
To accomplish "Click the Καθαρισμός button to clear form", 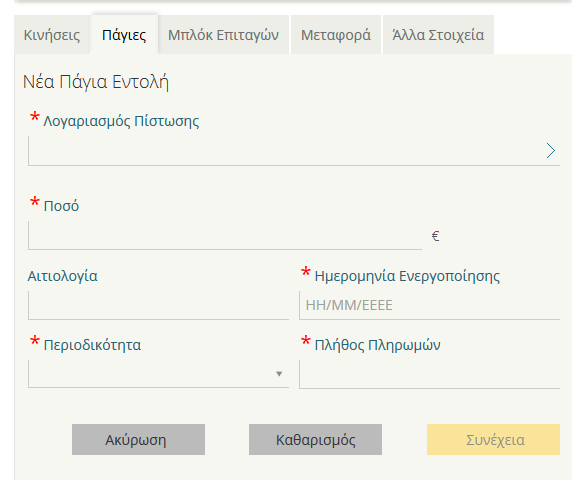I will [315, 440].
